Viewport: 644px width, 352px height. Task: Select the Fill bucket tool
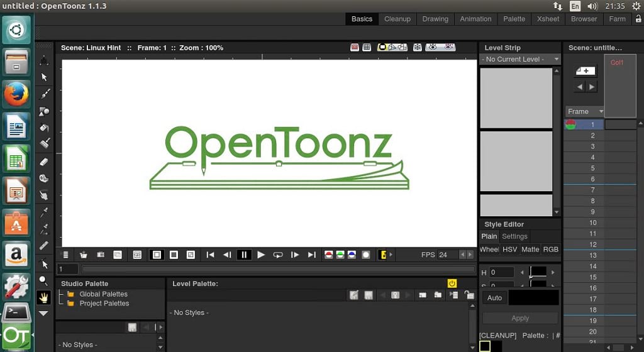(44, 128)
